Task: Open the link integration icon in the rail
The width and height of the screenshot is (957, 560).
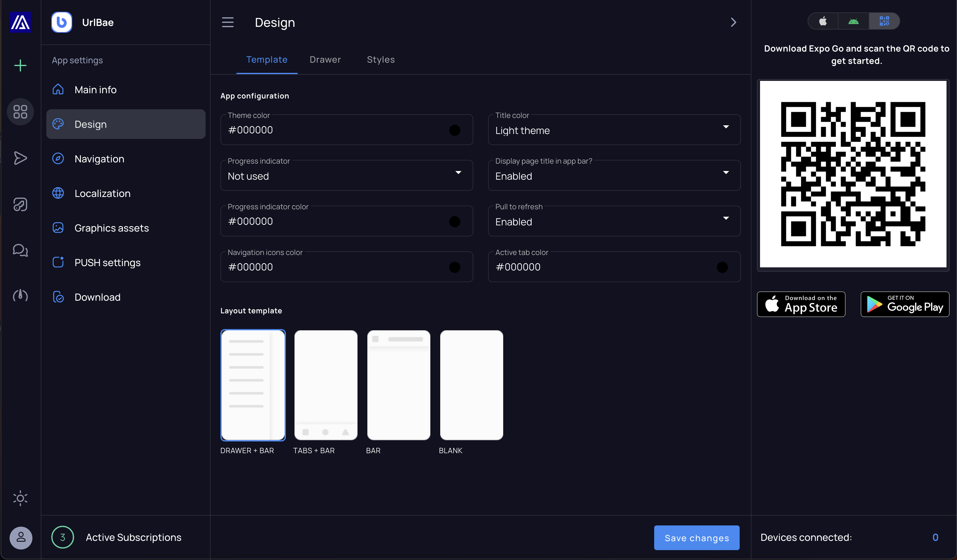Action: [20, 204]
